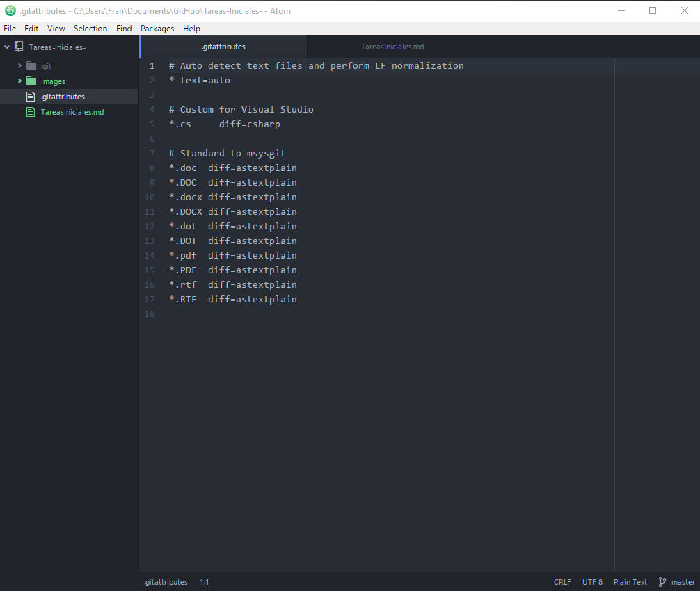
Task: Click line number 14 in gutter
Action: [x=150, y=256]
